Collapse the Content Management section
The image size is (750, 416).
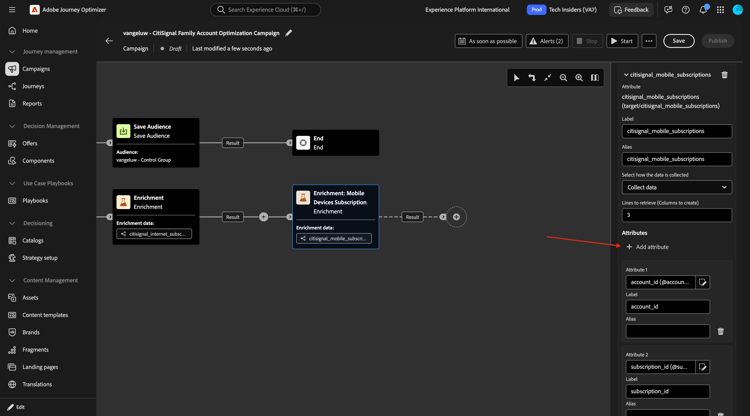point(12,280)
